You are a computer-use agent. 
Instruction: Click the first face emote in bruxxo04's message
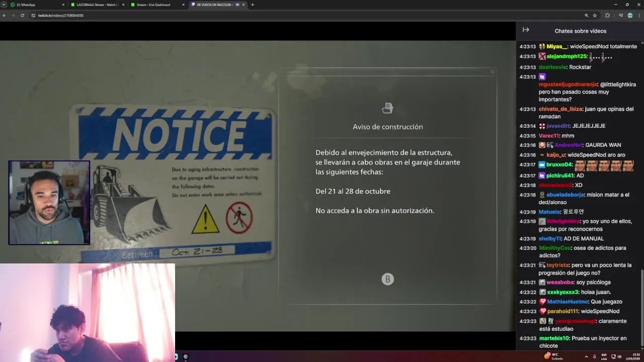click(580, 165)
